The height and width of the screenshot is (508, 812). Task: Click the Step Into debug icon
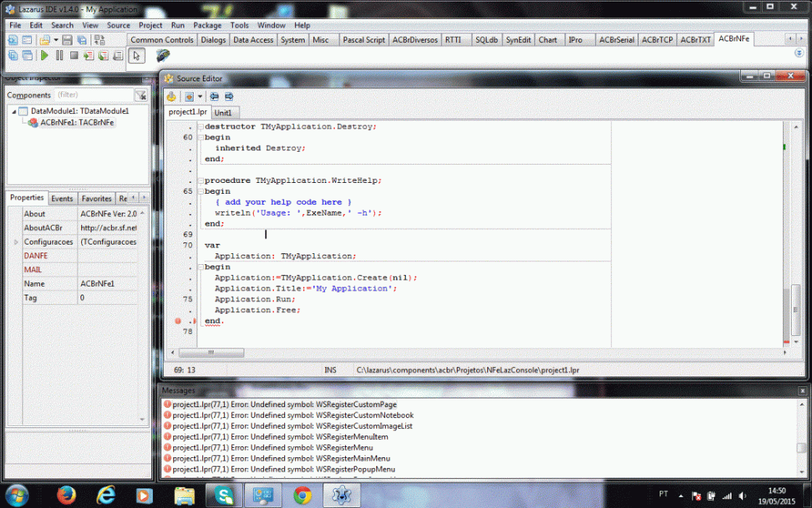(88, 55)
